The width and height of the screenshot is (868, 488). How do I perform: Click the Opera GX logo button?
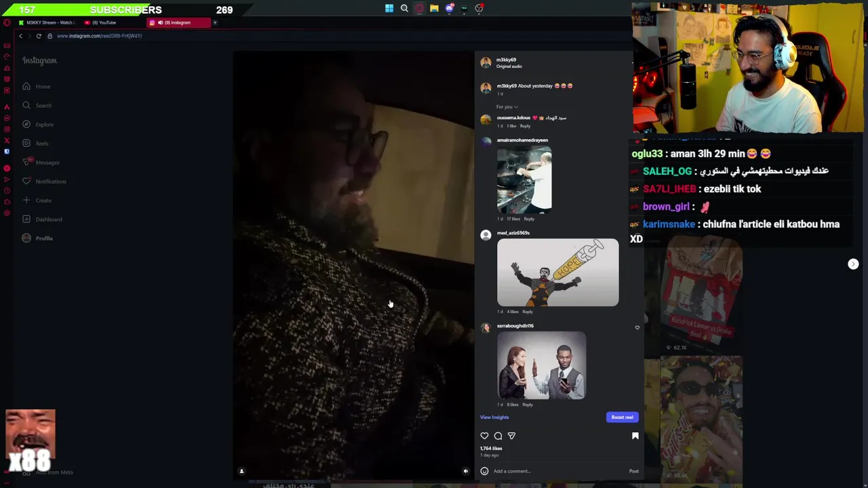pos(7,22)
